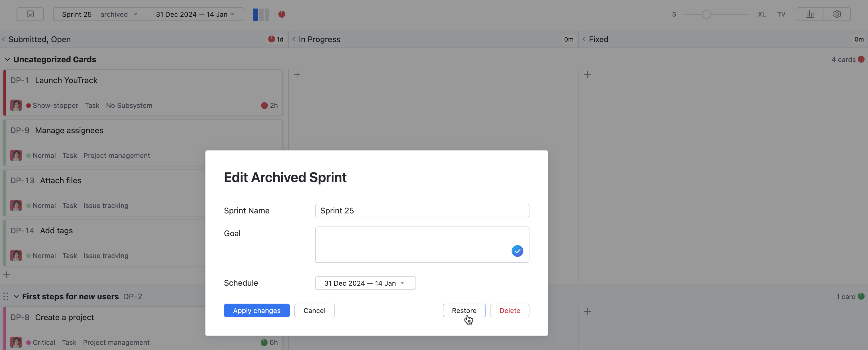Click the drag handle beside First steps swimlane
Viewport: 868px width, 350px height.
coord(6,297)
